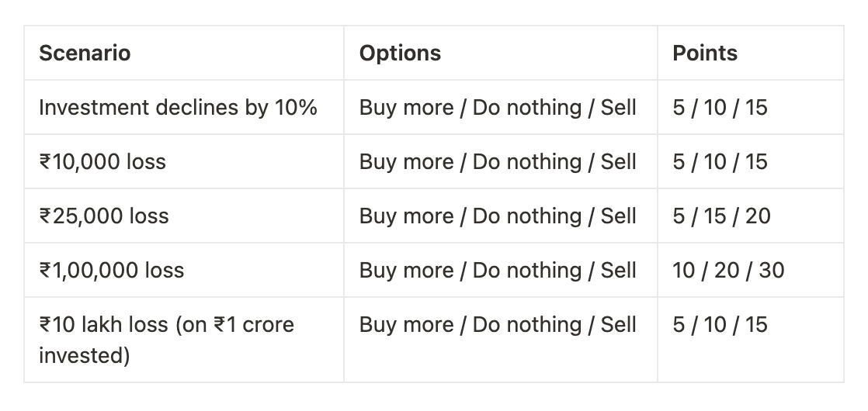Screen dimensions: 868x411
Task: Click "Buy more" in the ₹1,00,000 loss row
Action: pos(405,270)
